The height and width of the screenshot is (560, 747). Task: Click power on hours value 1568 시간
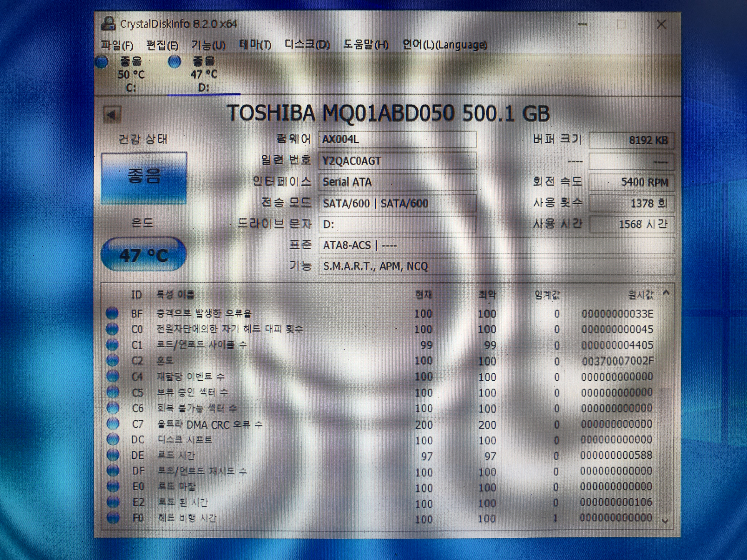[632, 224]
